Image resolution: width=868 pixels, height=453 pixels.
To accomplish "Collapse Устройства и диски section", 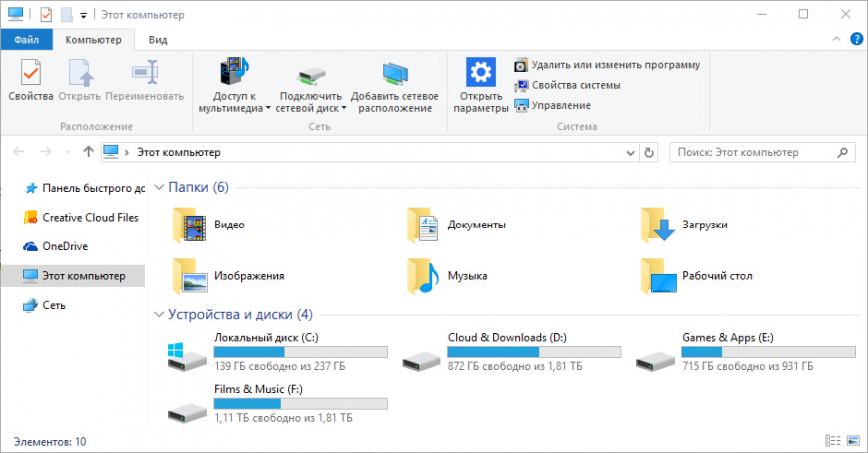I will 159,315.
